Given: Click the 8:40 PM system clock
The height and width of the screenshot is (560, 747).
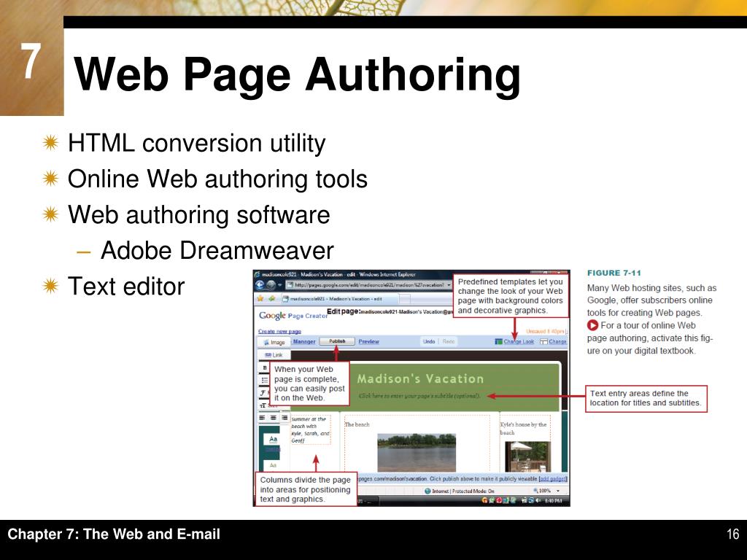Looking at the screenshot, I should pyautogui.click(x=554, y=501).
